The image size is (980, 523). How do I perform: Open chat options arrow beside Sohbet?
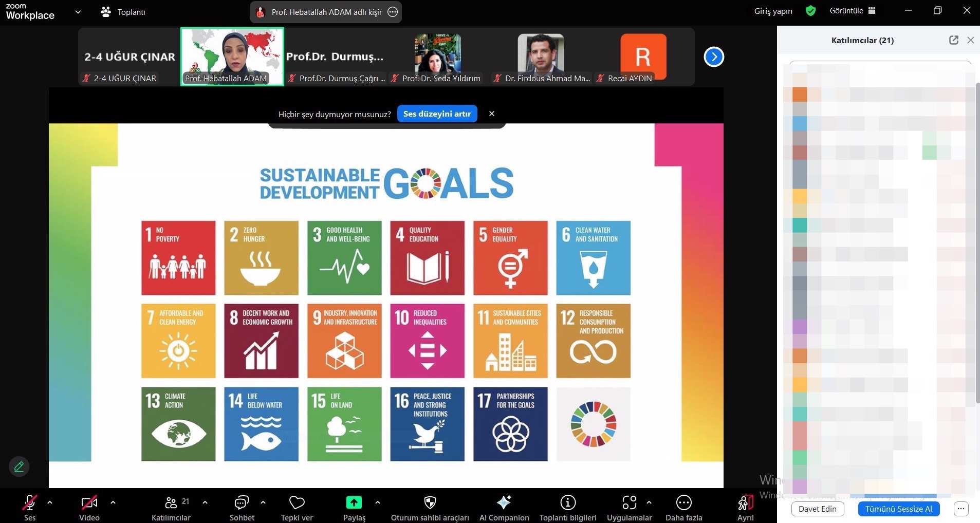click(x=263, y=502)
